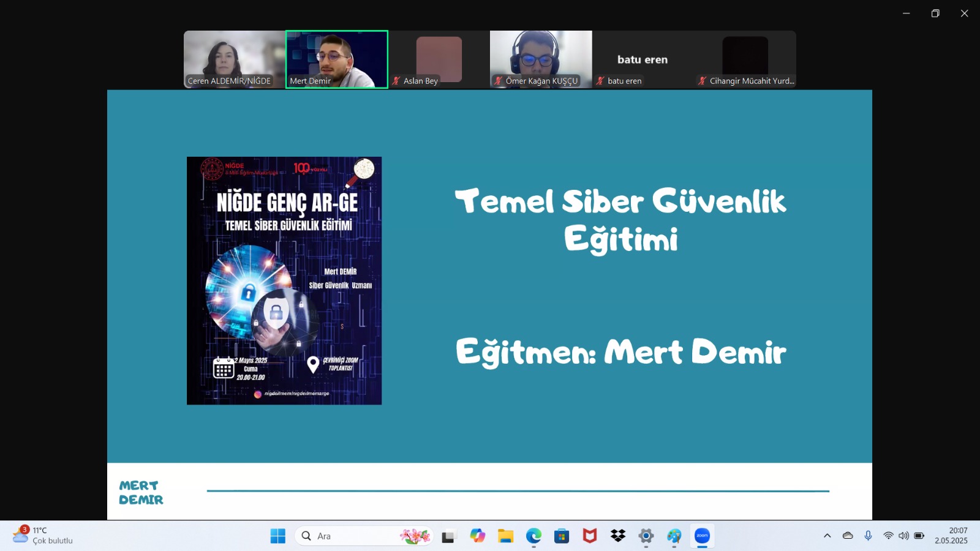Open Task View

450,536
